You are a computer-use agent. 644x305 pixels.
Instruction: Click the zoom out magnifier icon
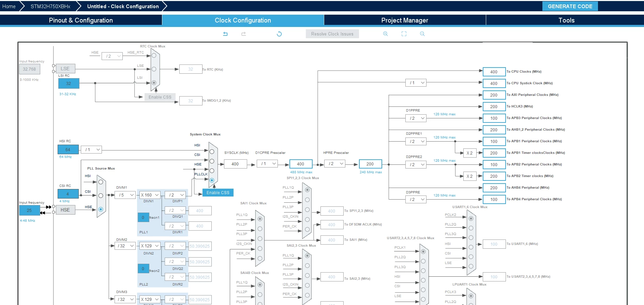click(422, 34)
